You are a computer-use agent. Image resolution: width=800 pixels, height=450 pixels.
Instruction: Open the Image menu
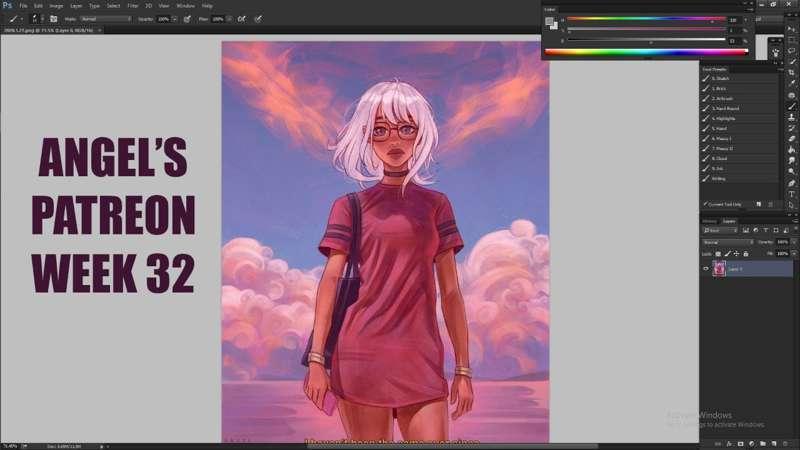[56, 6]
